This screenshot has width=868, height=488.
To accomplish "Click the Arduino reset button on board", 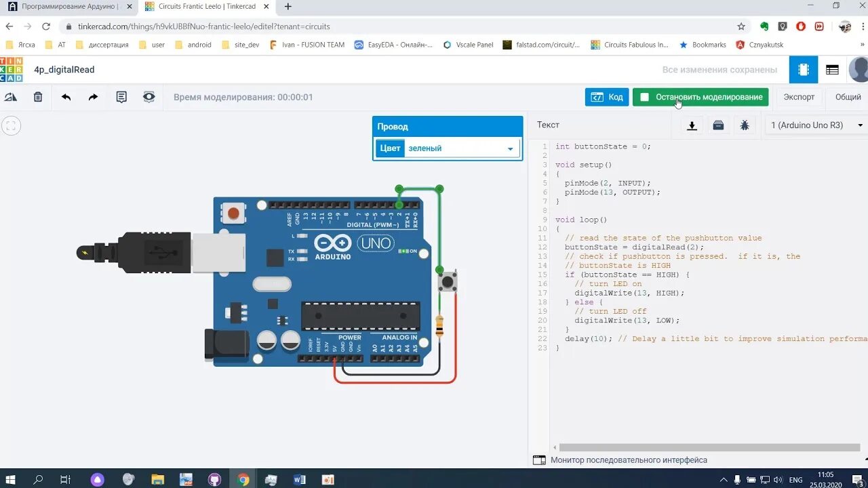I will (233, 213).
